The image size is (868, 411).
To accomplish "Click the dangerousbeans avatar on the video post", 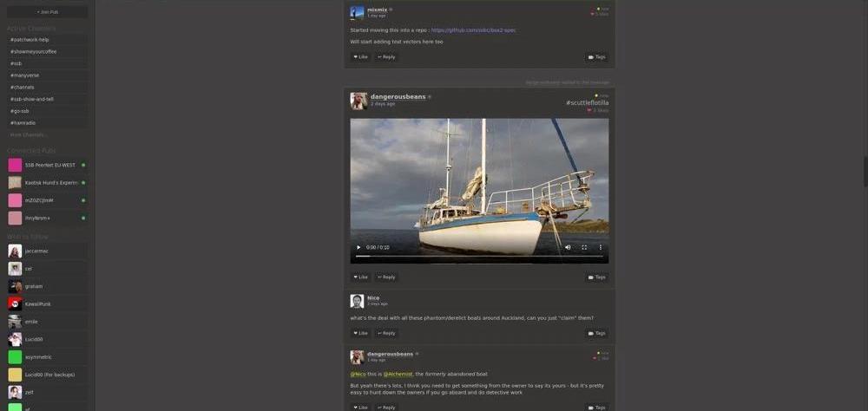I will tap(358, 101).
